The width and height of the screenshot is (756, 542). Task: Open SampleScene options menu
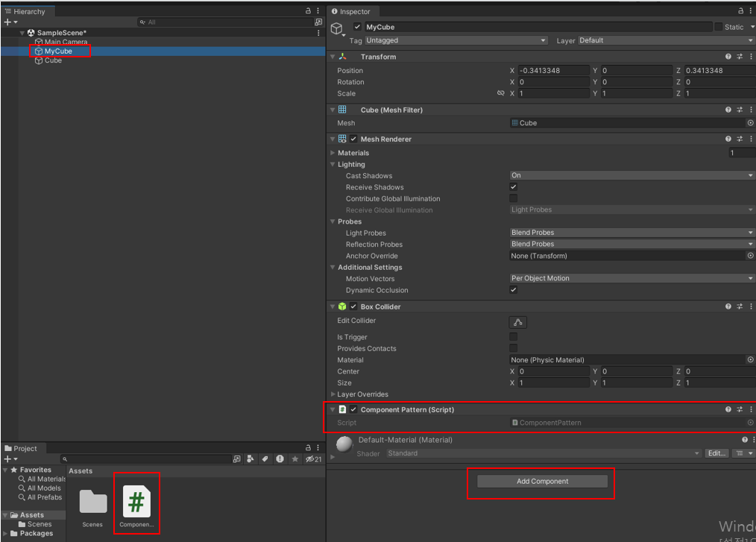pos(318,33)
